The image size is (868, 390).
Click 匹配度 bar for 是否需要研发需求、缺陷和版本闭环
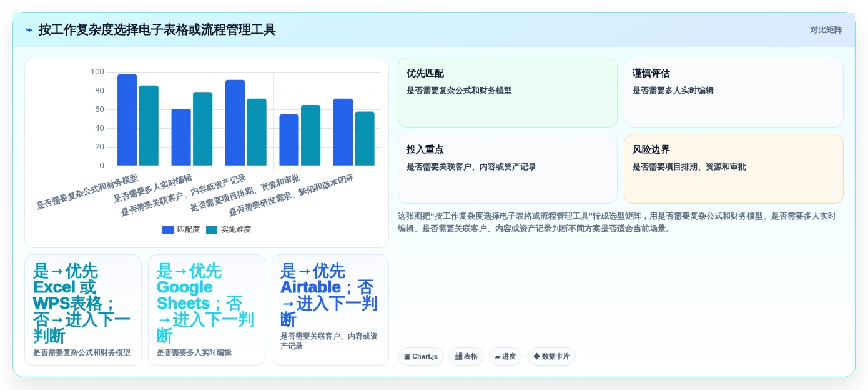[x=343, y=132]
